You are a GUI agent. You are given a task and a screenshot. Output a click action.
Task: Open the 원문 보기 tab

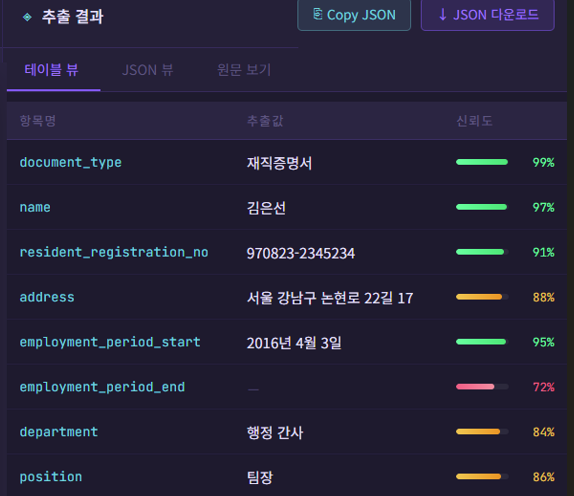[x=244, y=70]
